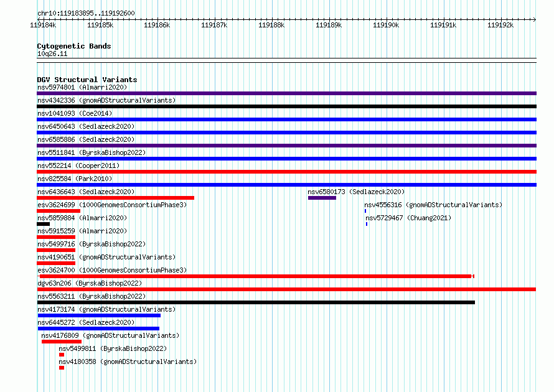Open the nsv5499811 (ByrskaBishop2022) variant
Screen dimensions: 554x392
click(113, 348)
